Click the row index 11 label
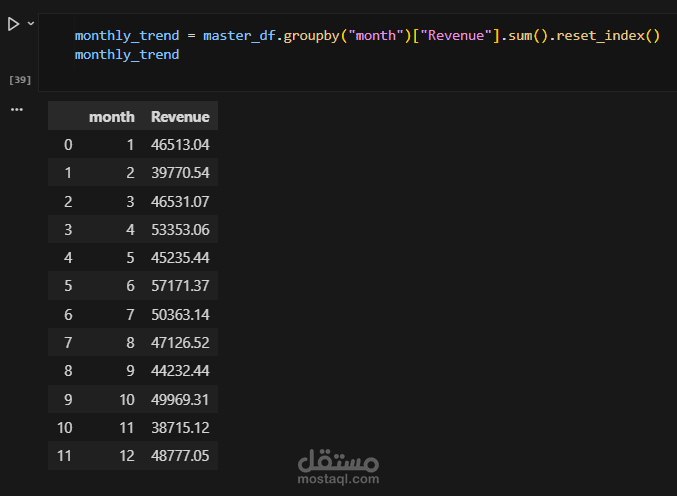677x496 pixels. (64, 456)
